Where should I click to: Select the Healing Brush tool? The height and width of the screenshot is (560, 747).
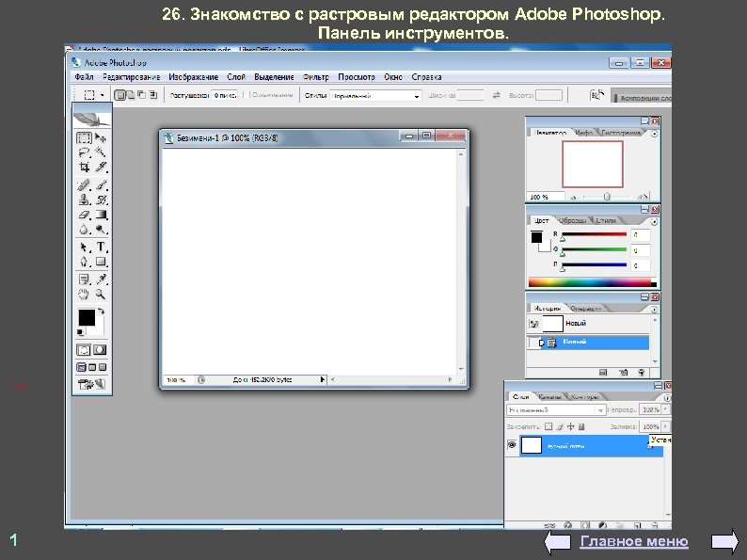84,184
